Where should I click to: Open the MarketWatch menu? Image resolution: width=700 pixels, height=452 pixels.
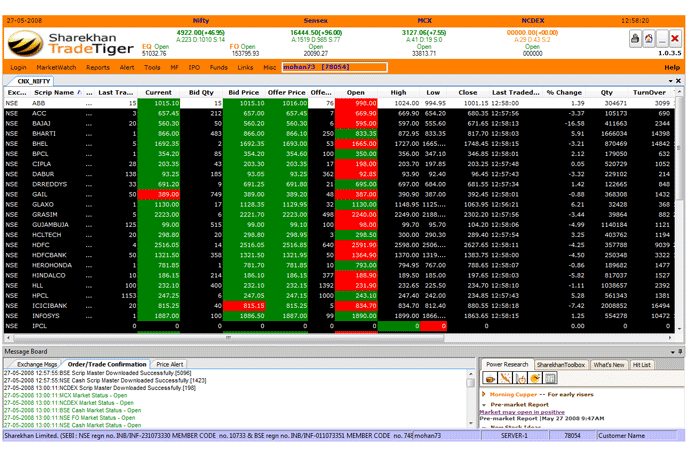tap(56, 67)
